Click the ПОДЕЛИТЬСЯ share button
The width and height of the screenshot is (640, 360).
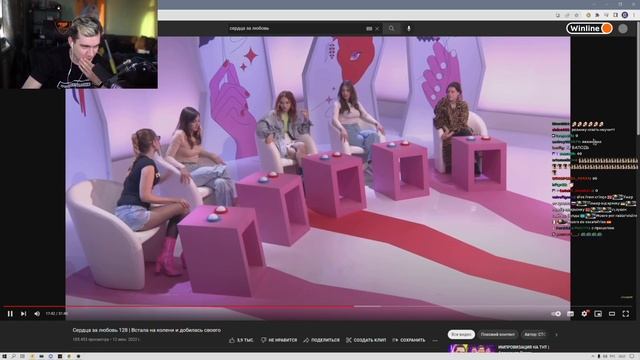(322, 340)
